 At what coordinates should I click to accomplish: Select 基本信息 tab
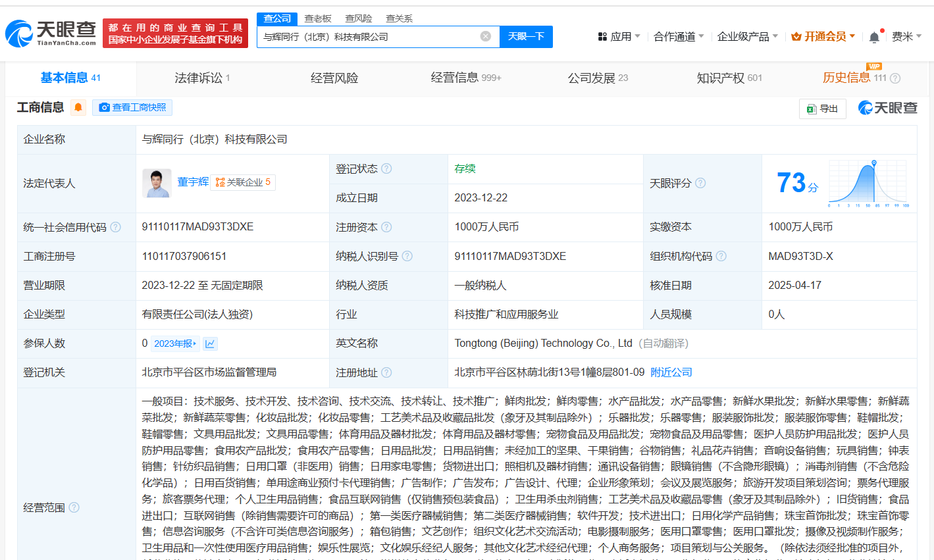click(70, 78)
